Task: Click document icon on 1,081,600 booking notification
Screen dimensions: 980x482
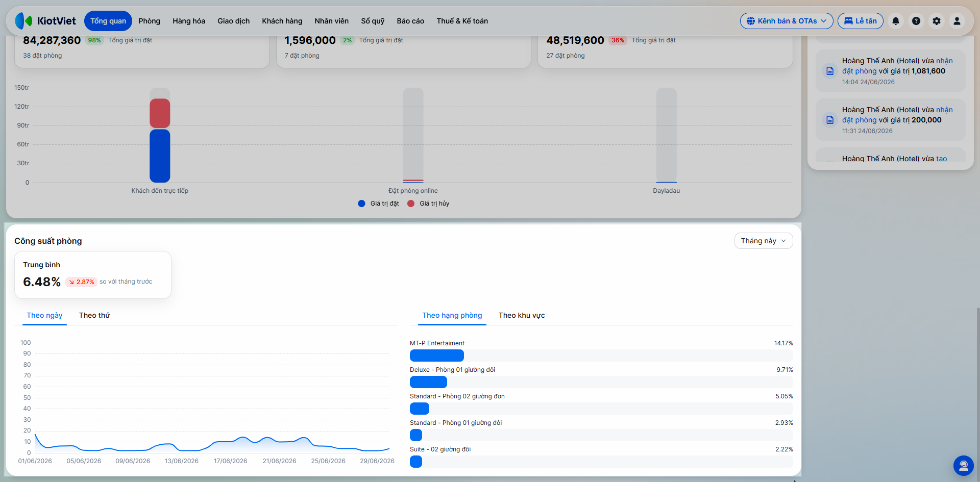Action: pos(830,71)
